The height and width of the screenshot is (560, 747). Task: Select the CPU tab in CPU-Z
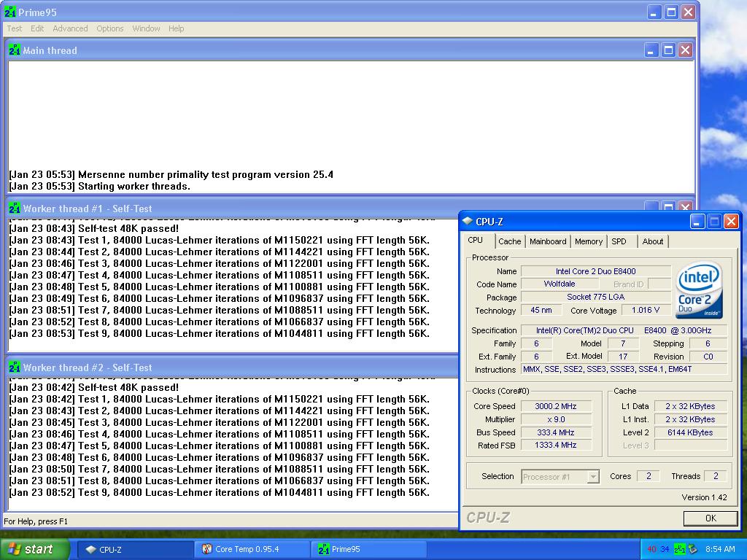(478, 240)
